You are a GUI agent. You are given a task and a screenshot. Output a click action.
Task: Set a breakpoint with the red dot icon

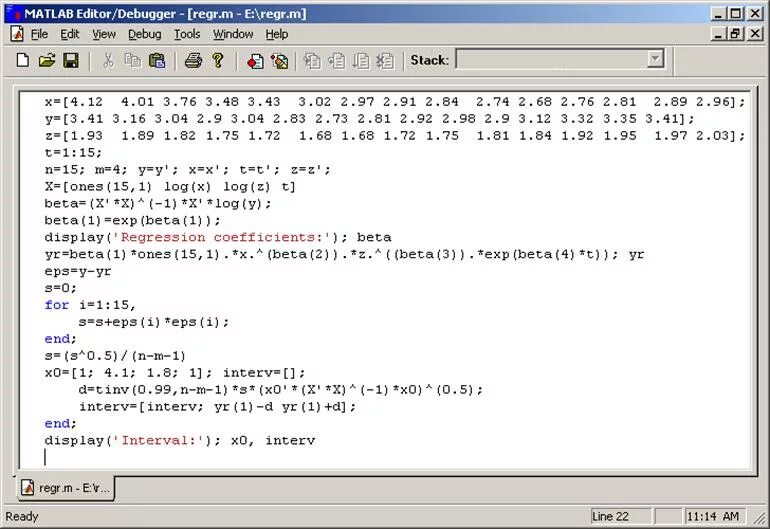coord(255,61)
